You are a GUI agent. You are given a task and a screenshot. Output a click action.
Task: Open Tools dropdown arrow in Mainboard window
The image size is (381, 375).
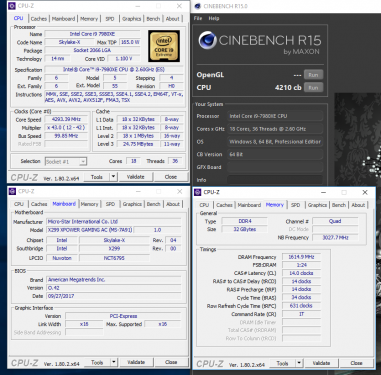(114, 362)
